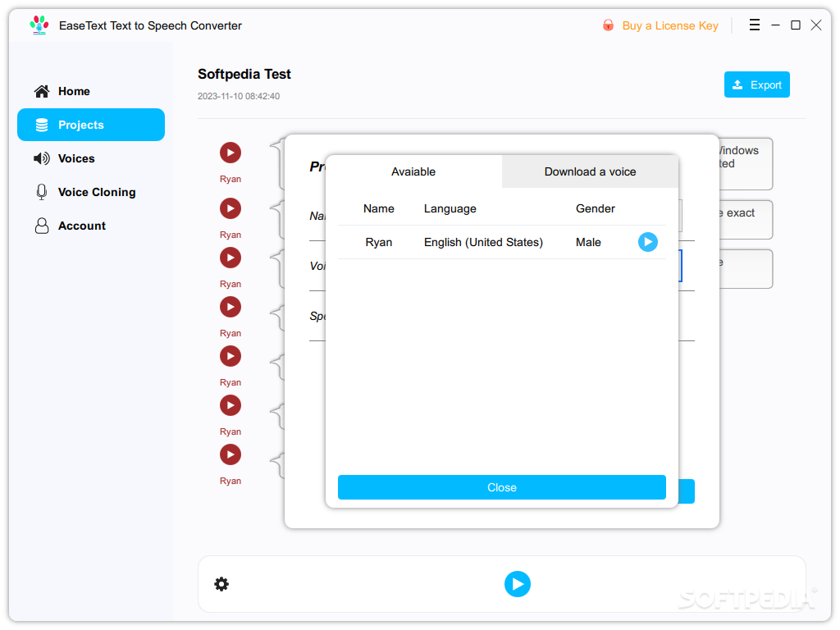This screenshot has width=840, height=630.
Task: Open the hamburger menu in title bar
Action: pos(755,25)
